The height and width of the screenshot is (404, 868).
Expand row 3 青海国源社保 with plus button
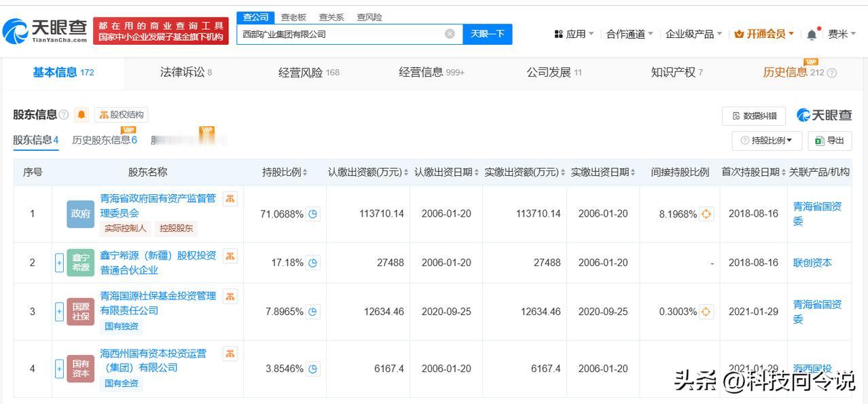(59, 312)
